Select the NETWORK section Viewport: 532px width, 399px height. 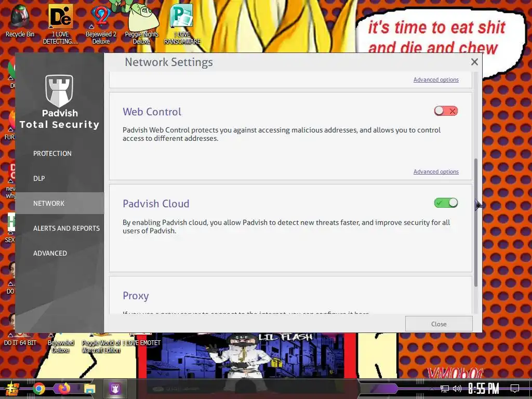pyautogui.click(x=59, y=203)
